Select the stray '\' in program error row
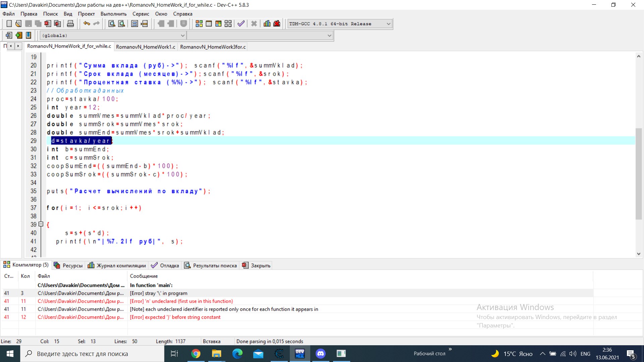This screenshot has width=644, height=362. 158,293
